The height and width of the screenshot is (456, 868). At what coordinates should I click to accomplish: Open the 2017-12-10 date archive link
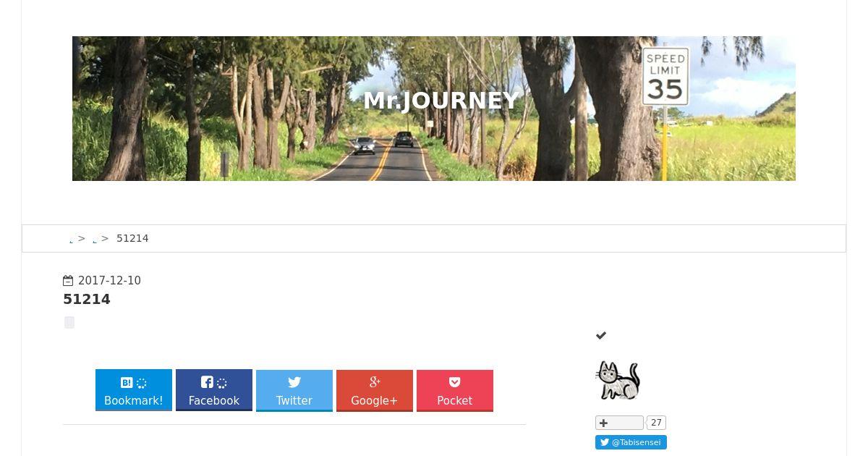click(x=109, y=281)
